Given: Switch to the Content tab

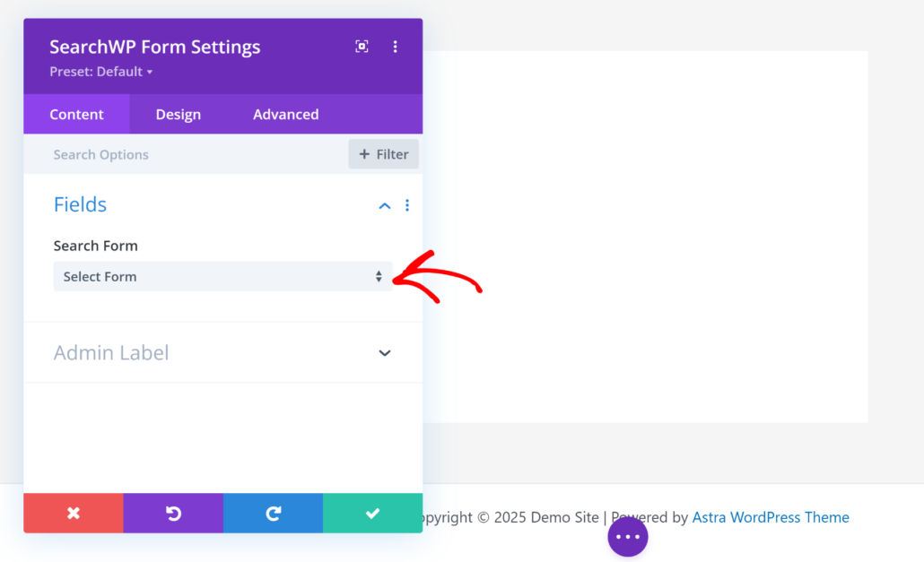Looking at the screenshot, I should tap(76, 114).
